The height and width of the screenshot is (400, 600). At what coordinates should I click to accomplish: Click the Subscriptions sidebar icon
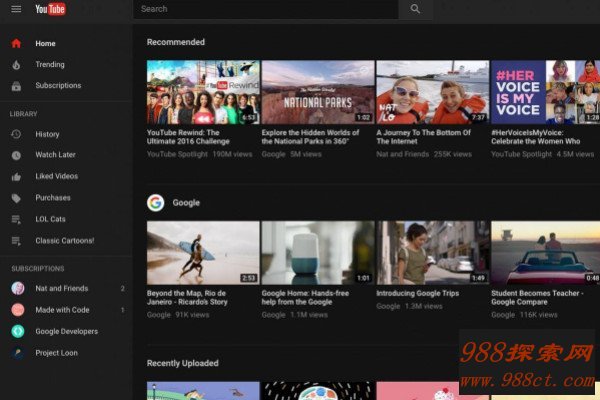point(16,86)
